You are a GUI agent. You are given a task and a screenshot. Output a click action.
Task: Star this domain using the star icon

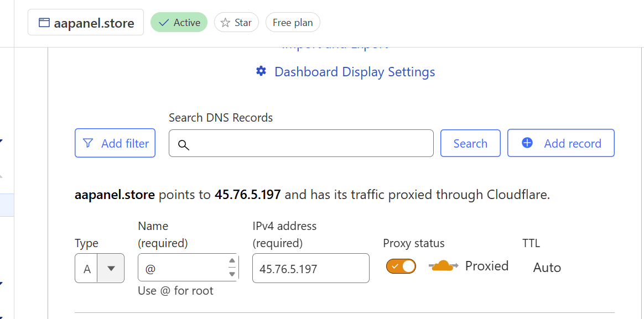[x=225, y=23]
